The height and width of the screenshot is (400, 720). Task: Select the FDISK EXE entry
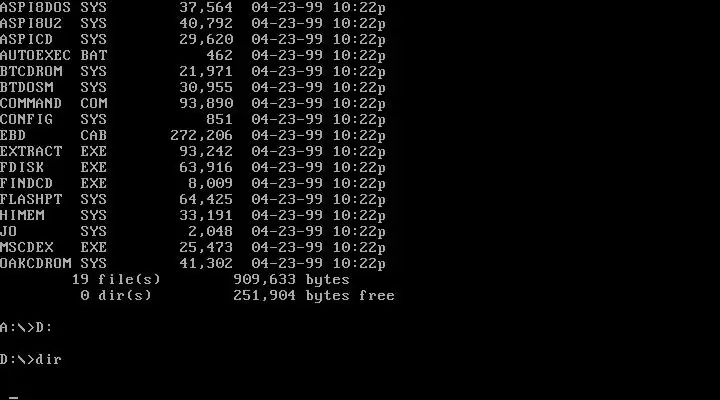click(x=193, y=168)
